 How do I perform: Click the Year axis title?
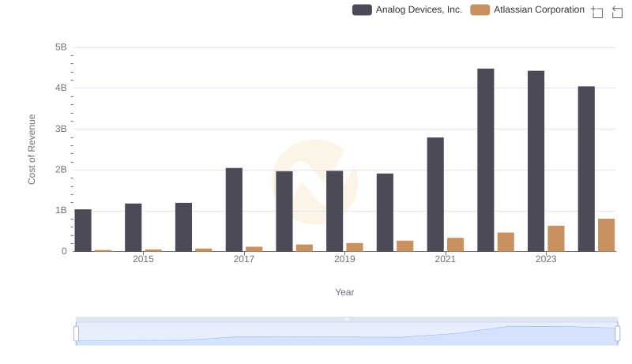[344, 292]
